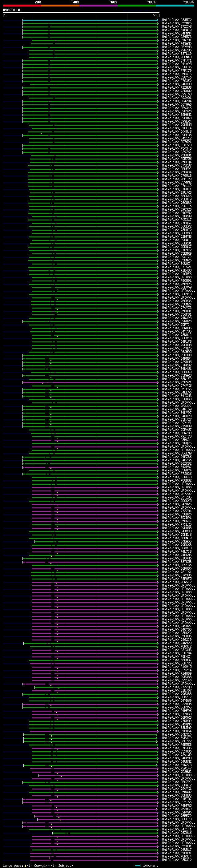197x868 pixels.
Task: Select hit label UniRef100_B7ZX06
Action: [x=176, y=26]
